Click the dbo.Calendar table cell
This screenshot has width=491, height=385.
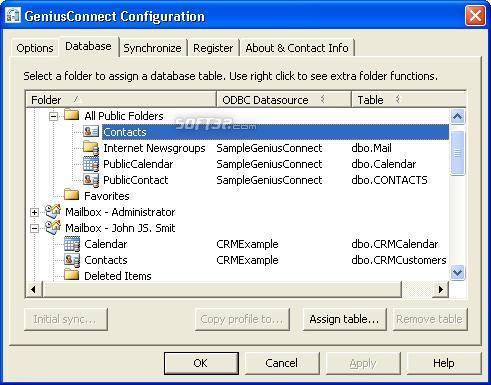coord(384,164)
